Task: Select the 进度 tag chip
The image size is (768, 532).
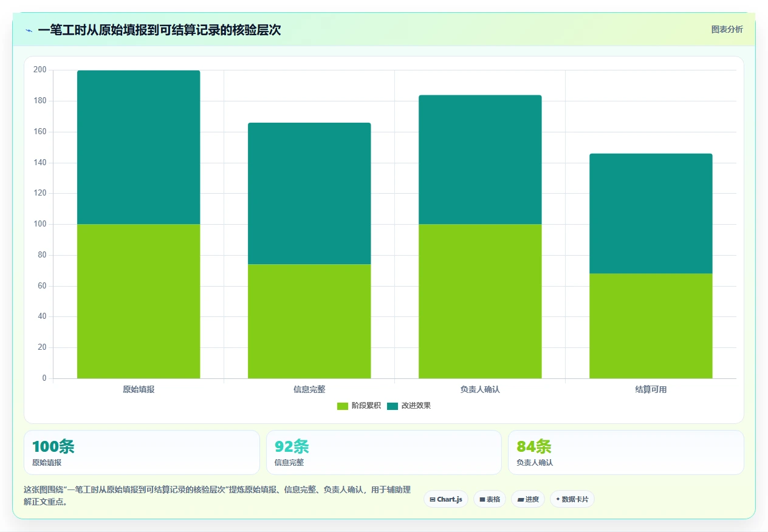Action: [x=528, y=499]
